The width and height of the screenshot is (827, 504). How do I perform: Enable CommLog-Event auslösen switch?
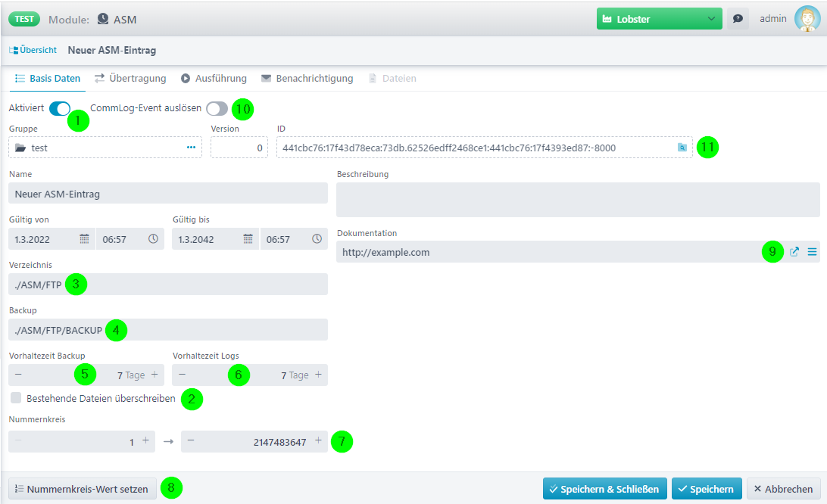217,109
